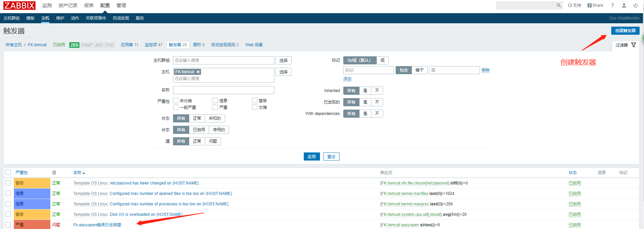Click the IPMI availability badge
Viewport: 644px width, 229px height.
coord(109,45)
